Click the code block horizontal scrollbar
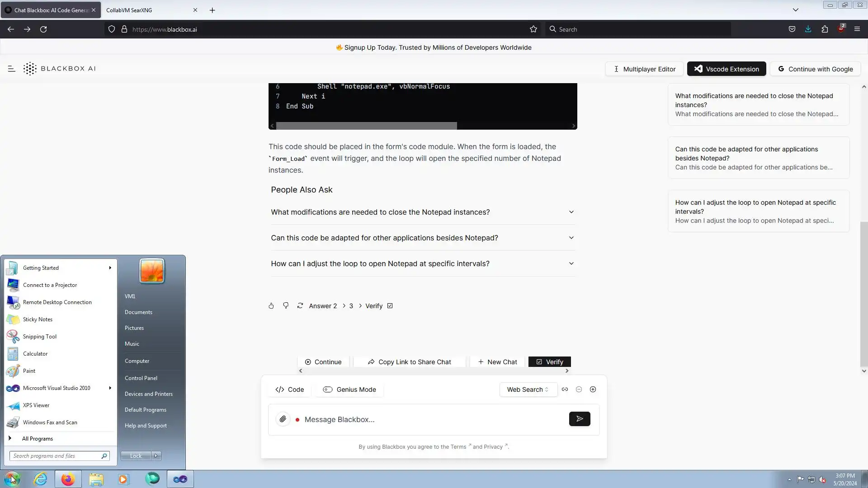The image size is (868, 488). click(x=366, y=126)
